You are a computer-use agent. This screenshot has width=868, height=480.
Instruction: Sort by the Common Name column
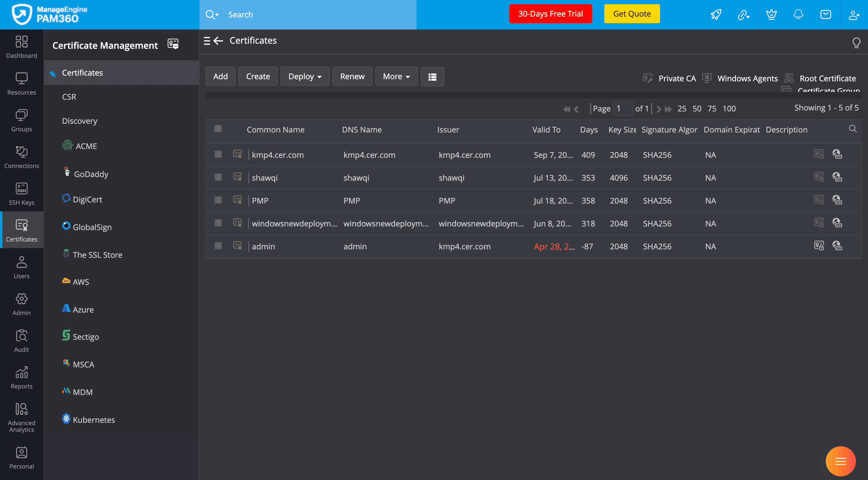point(275,129)
